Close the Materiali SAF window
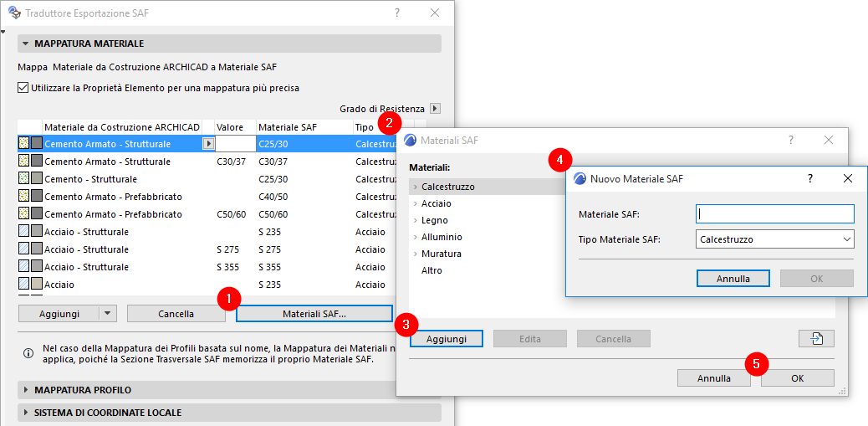This screenshot has height=426, width=868. (x=829, y=140)
